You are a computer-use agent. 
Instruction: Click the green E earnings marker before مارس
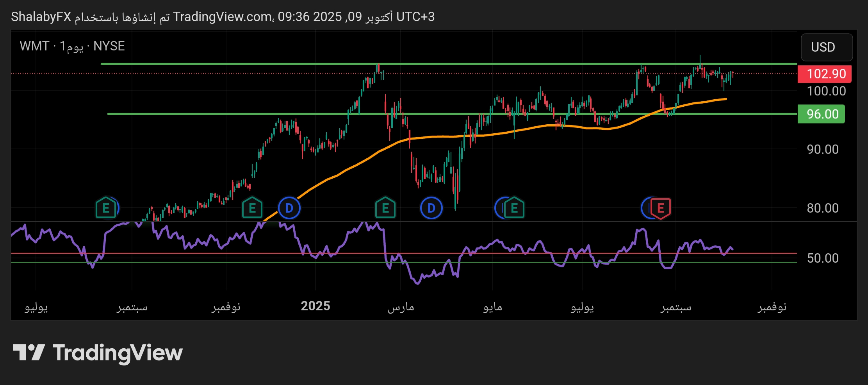[x=385, y=208]
